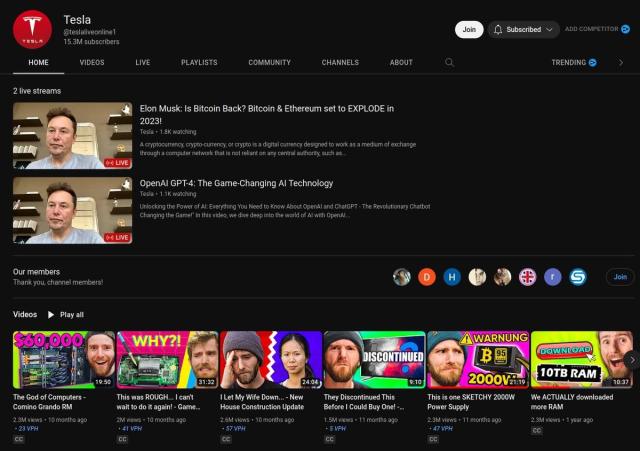Click the Add Competitor button
Screen dimensions: 640x451
[x=598, y=30]
